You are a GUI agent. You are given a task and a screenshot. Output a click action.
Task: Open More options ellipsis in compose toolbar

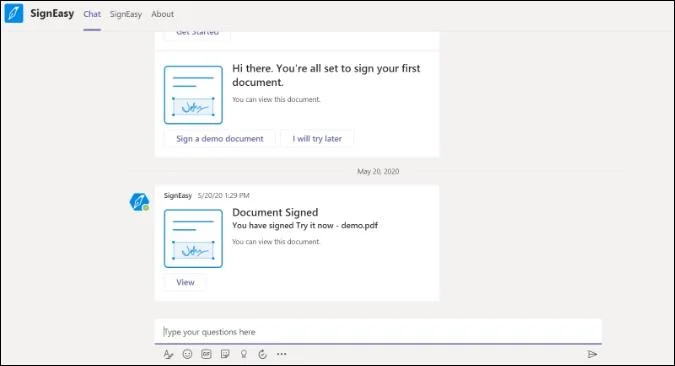pyautogui.click(x=282, y=354)
